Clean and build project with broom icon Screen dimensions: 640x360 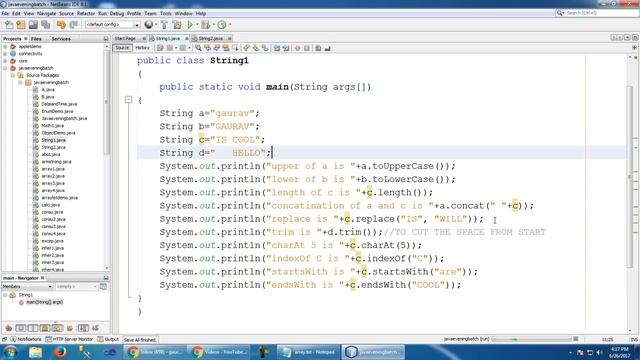tap(177, 25)
